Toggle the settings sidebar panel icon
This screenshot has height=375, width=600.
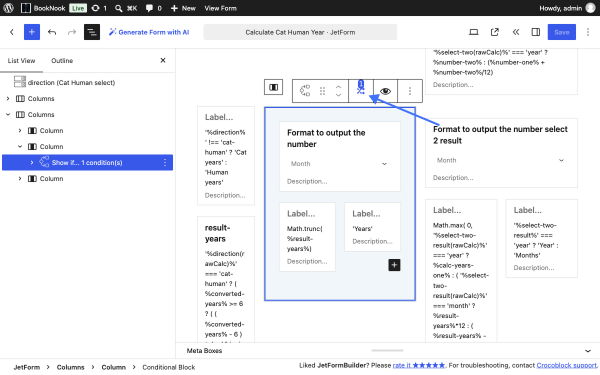(536, 32)
